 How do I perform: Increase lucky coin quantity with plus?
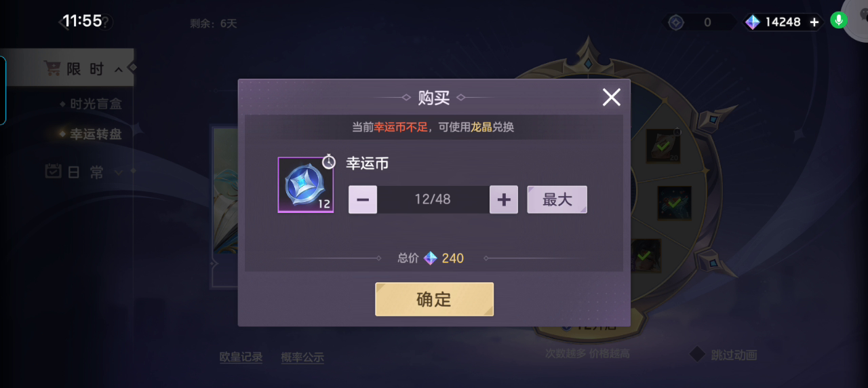coord(504,199)
